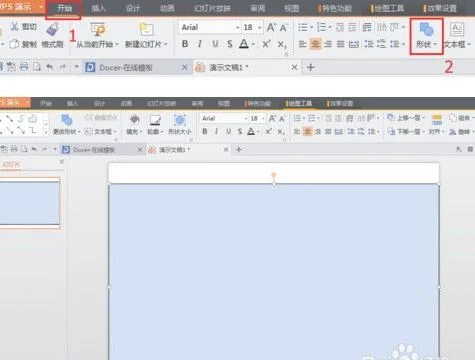Click Cut scissors icon in upper ribbon

coord(15,27)
